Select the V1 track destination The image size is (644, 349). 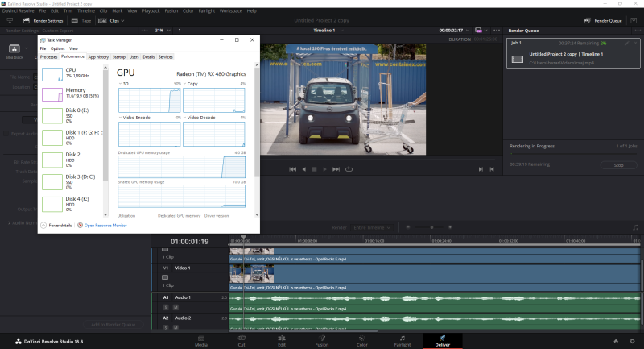(x=166, y=268)
